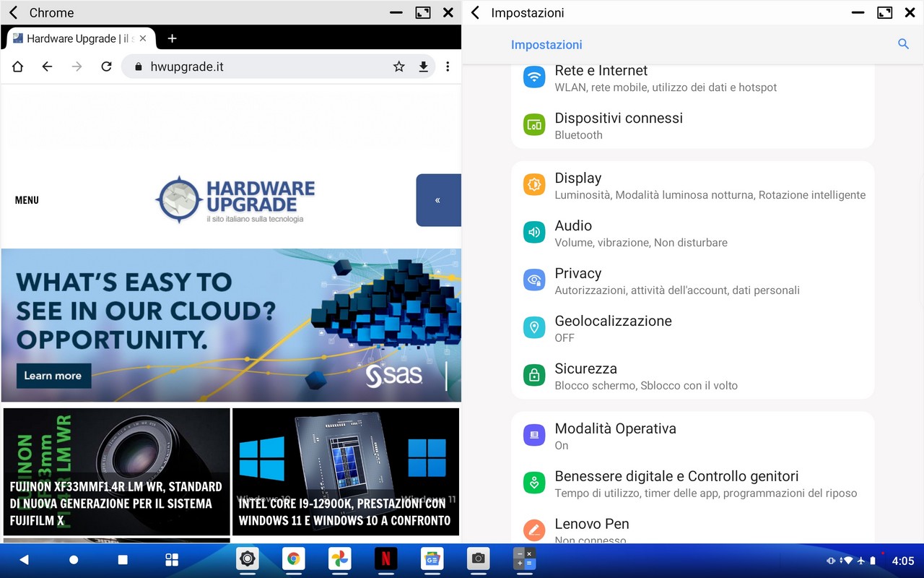Open Geolocalizzazione settings
The width and height of the screenshot is (924, 578).
point(692,328)
